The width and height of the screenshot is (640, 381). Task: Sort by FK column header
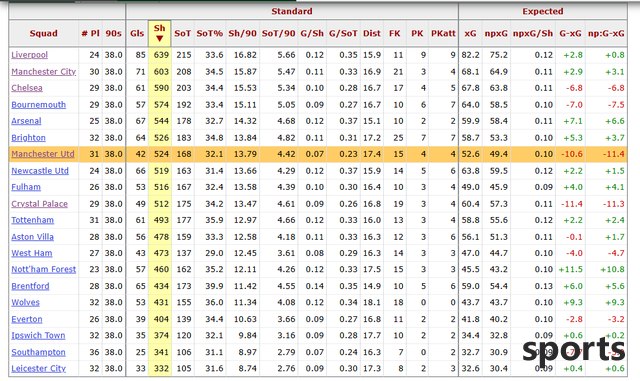(x=395, y=34)
